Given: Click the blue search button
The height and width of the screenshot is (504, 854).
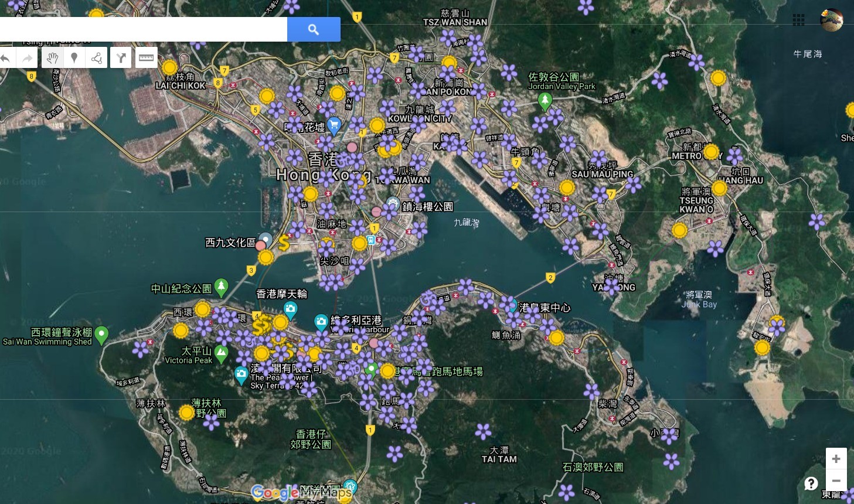Looking at the screenshot, I should [x=314, y=29].
